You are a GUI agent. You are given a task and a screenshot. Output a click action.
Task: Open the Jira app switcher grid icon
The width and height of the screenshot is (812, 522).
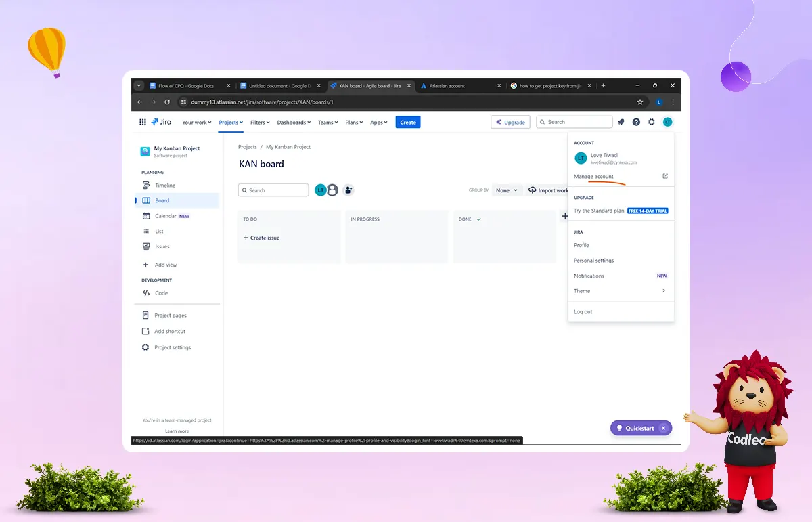143,122
